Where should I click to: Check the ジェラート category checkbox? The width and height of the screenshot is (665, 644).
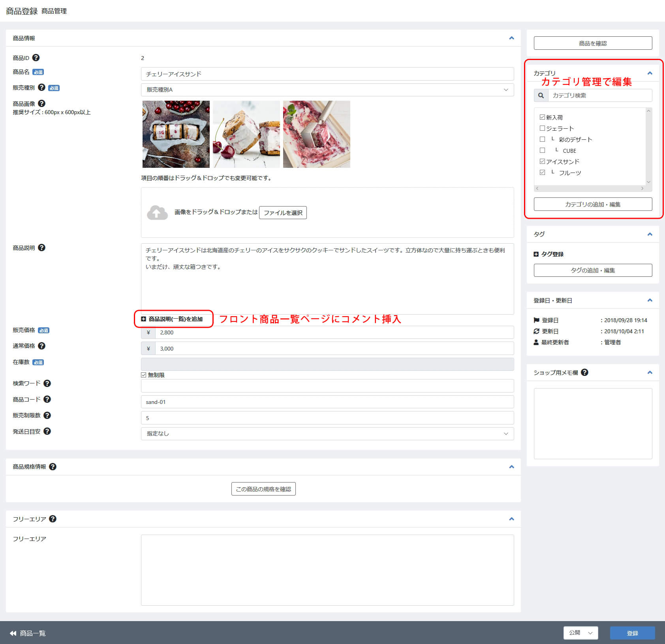542,128
